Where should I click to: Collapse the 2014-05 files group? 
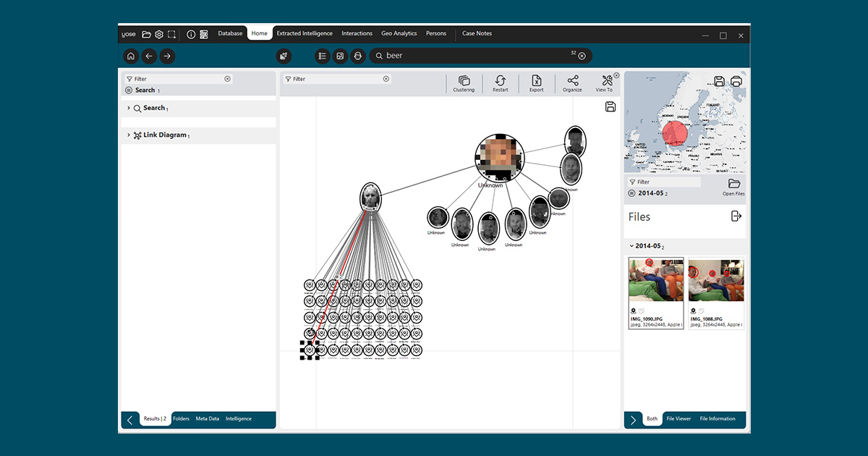631,246
